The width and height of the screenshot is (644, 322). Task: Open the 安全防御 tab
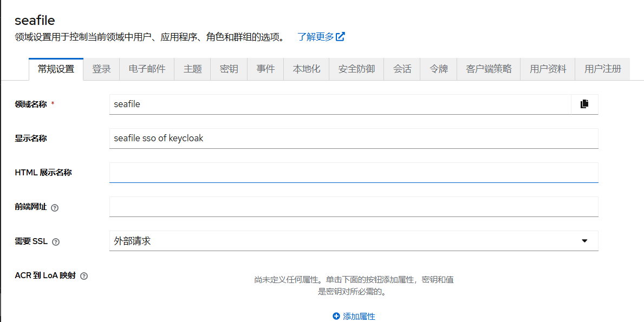coord(356,69)
